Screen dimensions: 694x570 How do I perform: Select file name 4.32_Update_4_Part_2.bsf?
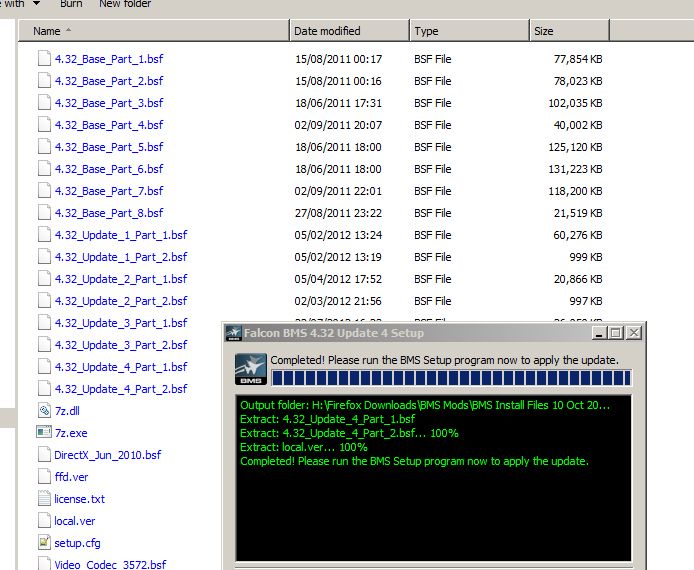click(x=121, y=389)
